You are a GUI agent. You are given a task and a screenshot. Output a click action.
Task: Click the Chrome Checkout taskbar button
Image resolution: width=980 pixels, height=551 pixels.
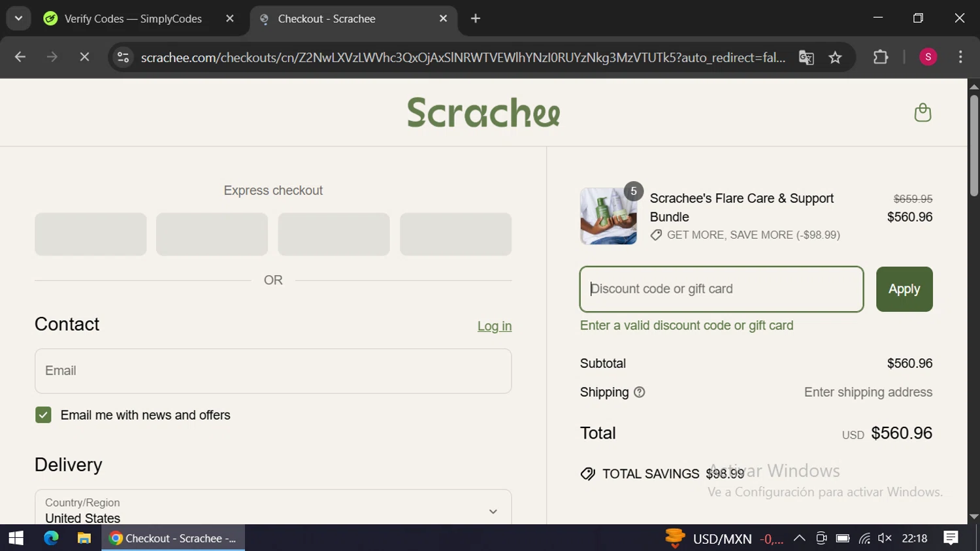pos(173,538)
